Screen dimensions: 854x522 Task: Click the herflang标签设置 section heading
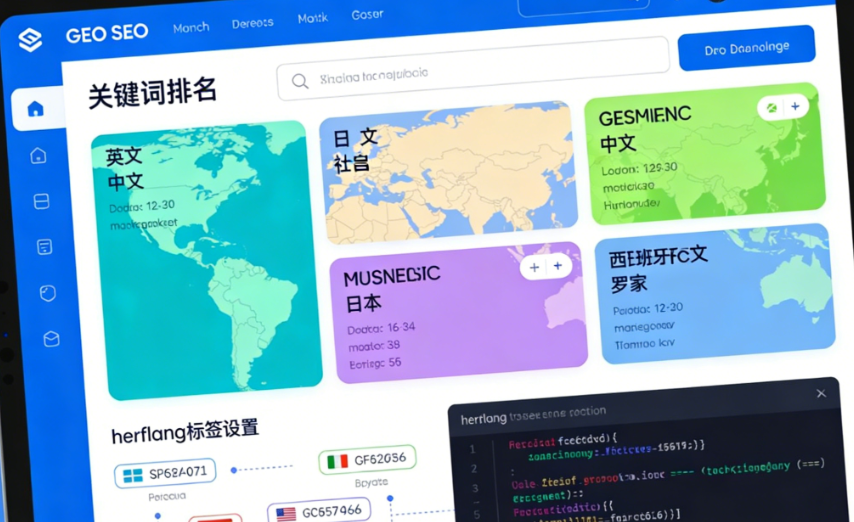pyautogui.click(x=185, y=432)
